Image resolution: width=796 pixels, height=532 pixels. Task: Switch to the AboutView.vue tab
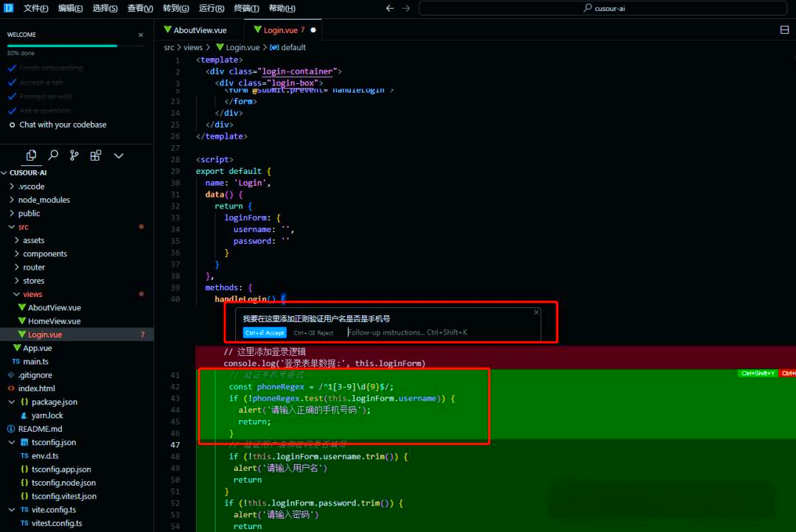[199, 30]
